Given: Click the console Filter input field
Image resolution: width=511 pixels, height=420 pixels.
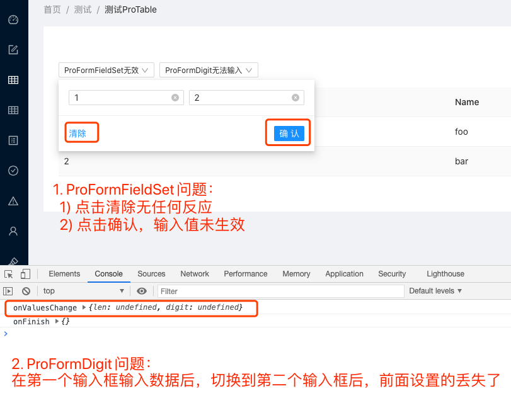Looking at the screenshot, I should (x=252, y=291).
